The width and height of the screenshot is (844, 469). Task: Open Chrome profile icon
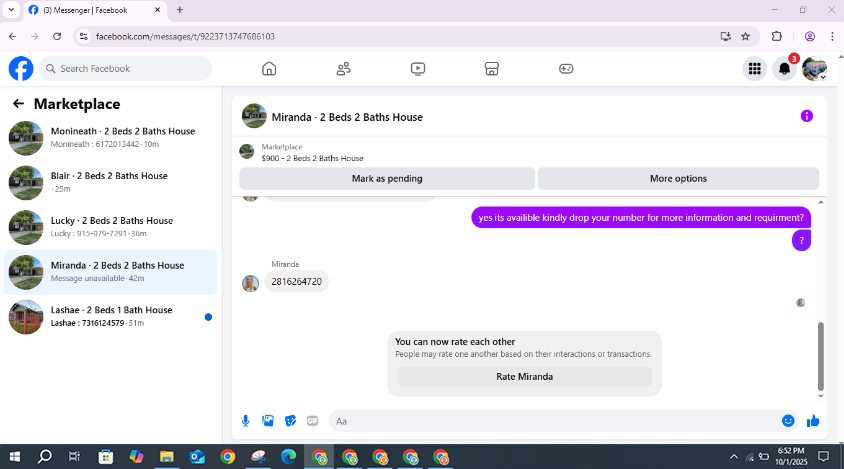[x=810, y=37]
